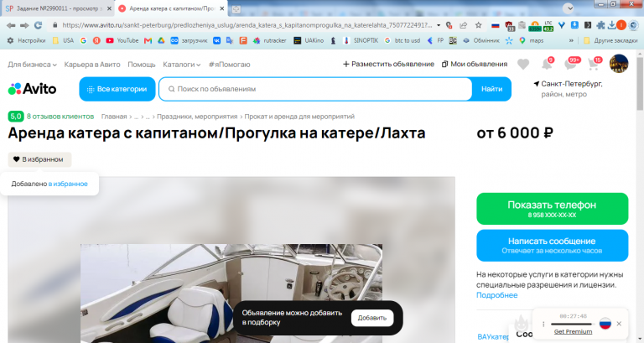This screenshot has height=343, width=644.
Task: Open the SINOPTIK bookmark
Action: [x=361, y=40]
